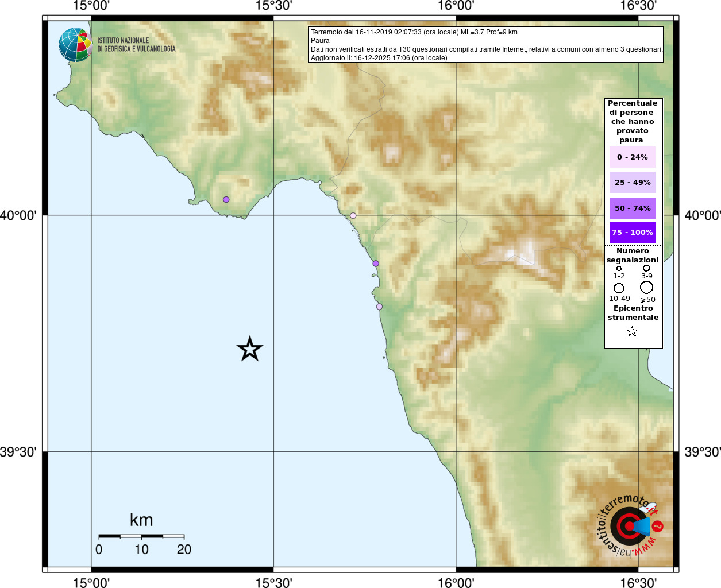
Task: Click the 'Paura' text in the header box
Action: click(x=320, y=41)
